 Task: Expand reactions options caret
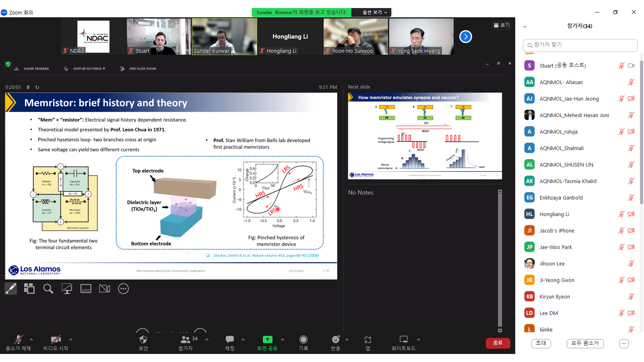[x=347, y=339]
